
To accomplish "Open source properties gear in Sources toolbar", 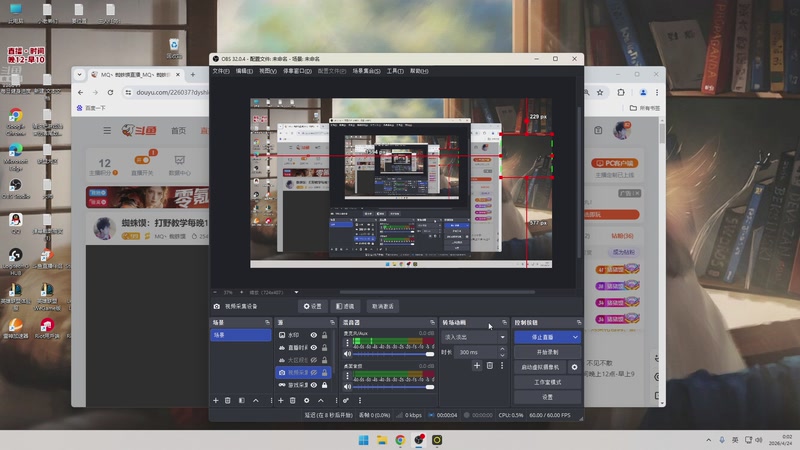I will 307,401.
